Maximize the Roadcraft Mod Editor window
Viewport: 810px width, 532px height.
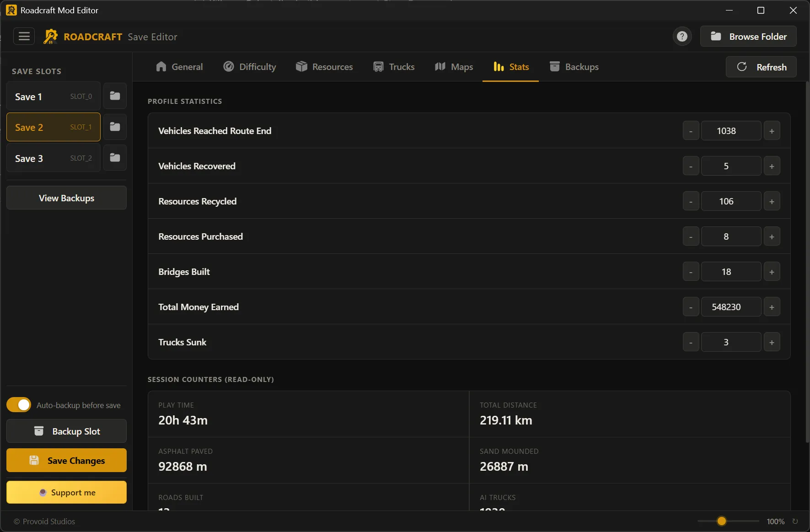[761, 10]
